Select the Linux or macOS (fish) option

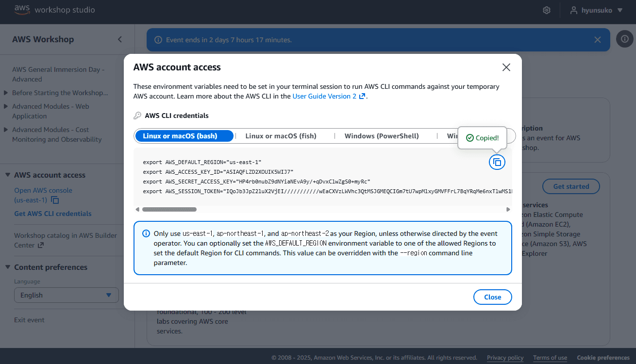tap(281, 136)
